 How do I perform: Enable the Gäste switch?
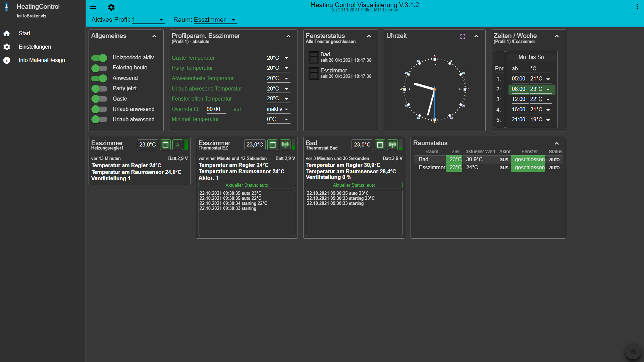[99, 99]
